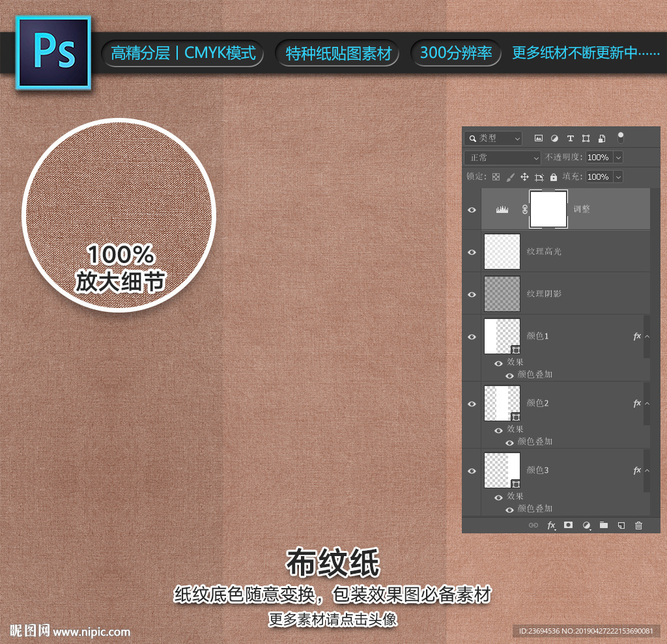Click the fx icon on 颜色1
The image size is (667, 644).
pyautogui.click(x=637, y=337)
